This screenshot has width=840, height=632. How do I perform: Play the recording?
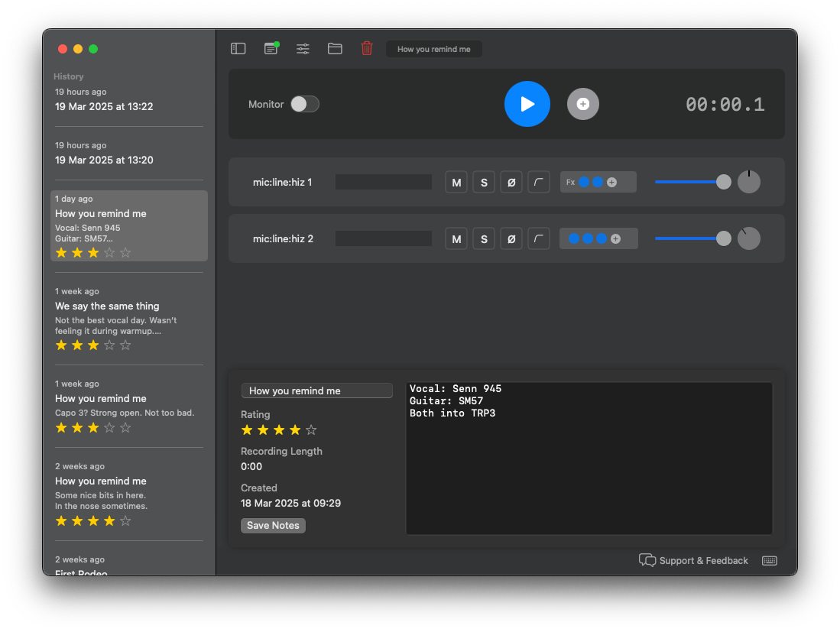coord(527,104)
